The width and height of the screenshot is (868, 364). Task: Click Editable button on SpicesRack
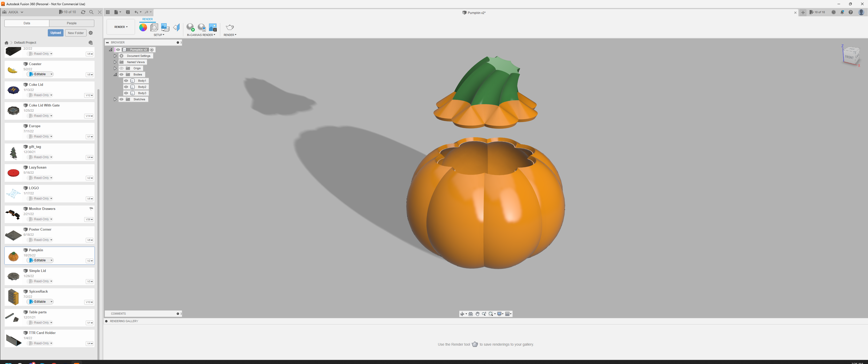pos(40,302)
